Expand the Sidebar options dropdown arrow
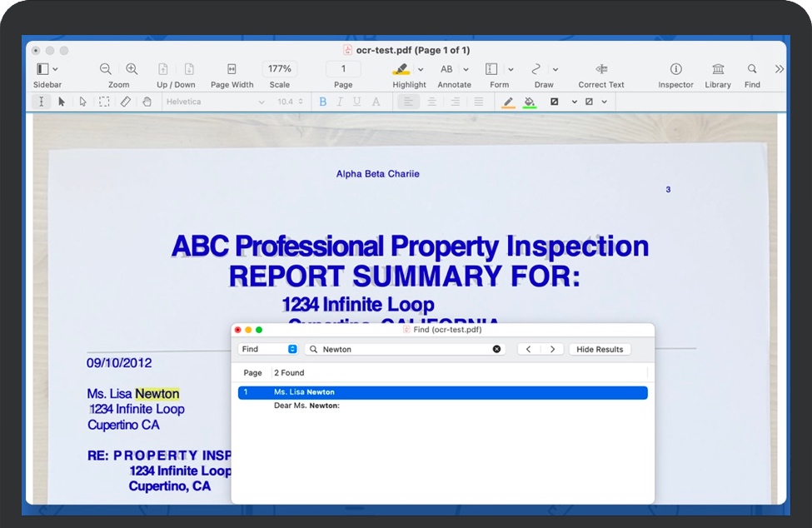Screen dimensions: 812x528 [x=56, y=69]
